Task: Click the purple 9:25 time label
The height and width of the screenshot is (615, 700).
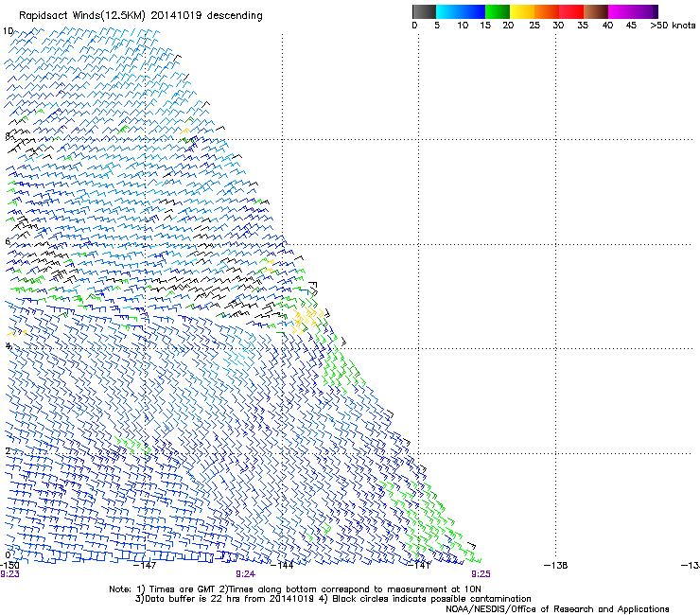Action: pyautogui.click(x=481, y=574)
